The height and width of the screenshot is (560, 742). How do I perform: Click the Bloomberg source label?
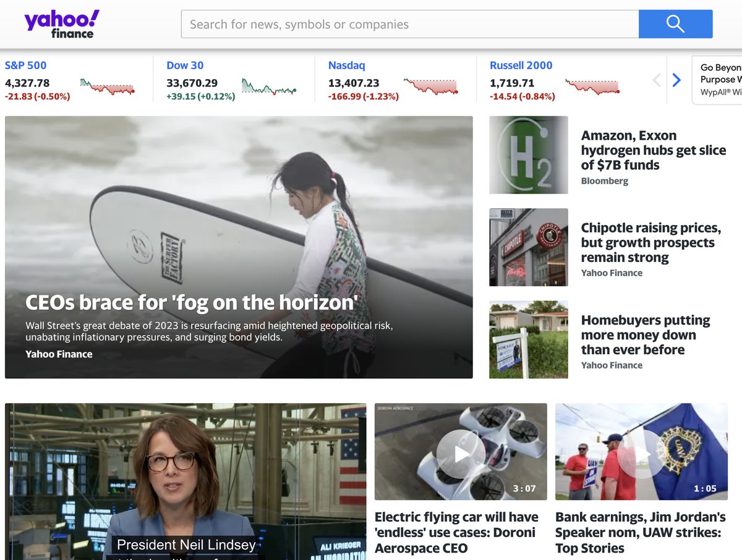click(605, 181)
